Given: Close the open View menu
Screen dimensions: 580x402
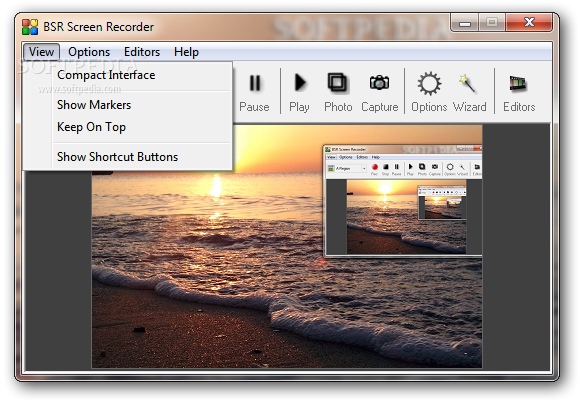Looking at the screenshot, I should pos(41,52).
